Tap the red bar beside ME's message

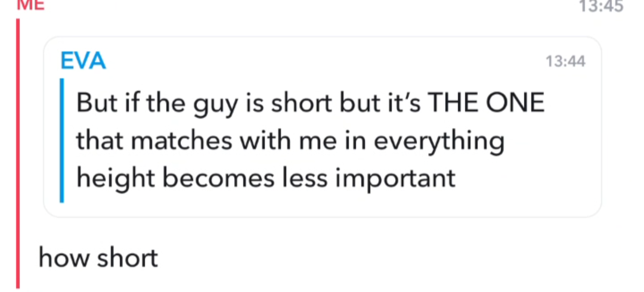pyautogui.click(x=18, y=153)
